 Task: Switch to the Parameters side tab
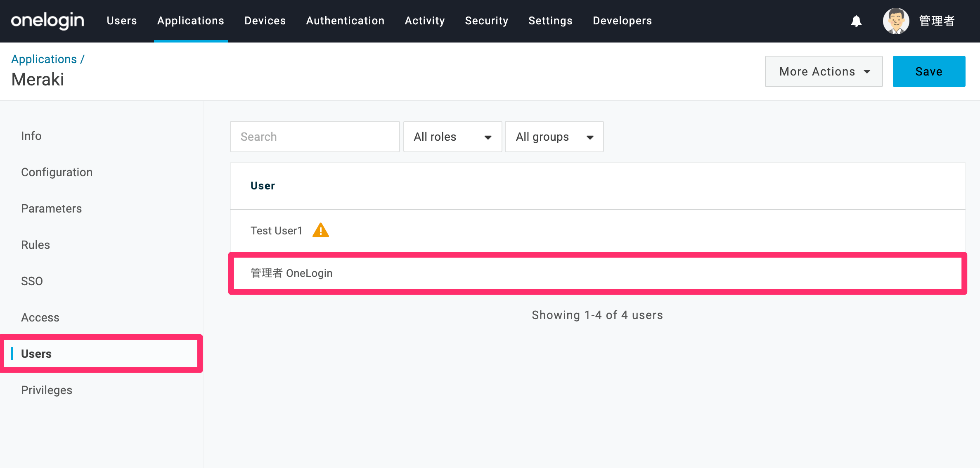52,208
